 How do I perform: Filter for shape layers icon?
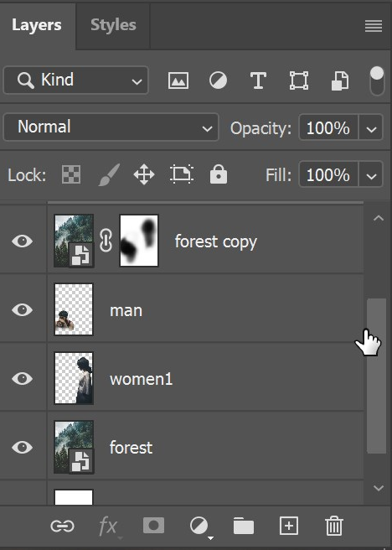299,80
